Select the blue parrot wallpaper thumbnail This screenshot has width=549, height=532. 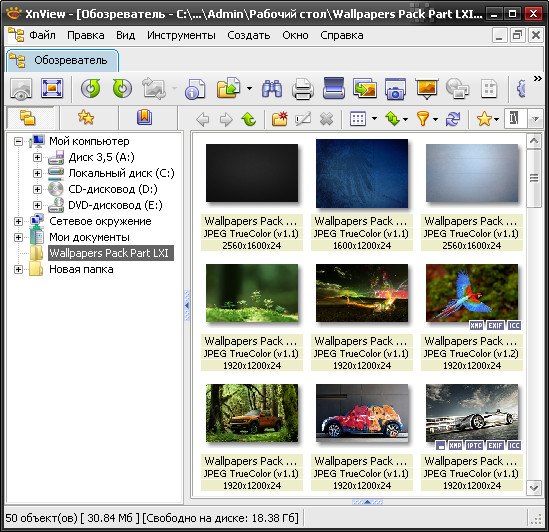[472, 293]
